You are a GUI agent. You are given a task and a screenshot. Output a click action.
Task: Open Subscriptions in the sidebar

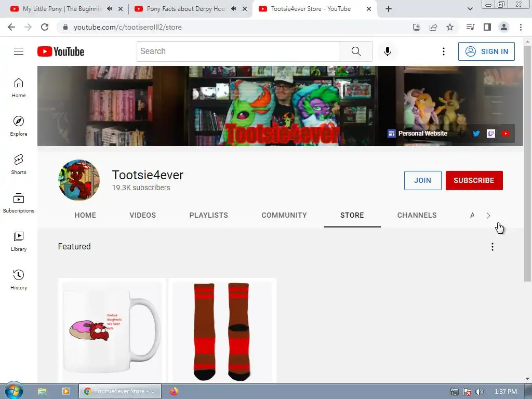(x=19, y=203)
